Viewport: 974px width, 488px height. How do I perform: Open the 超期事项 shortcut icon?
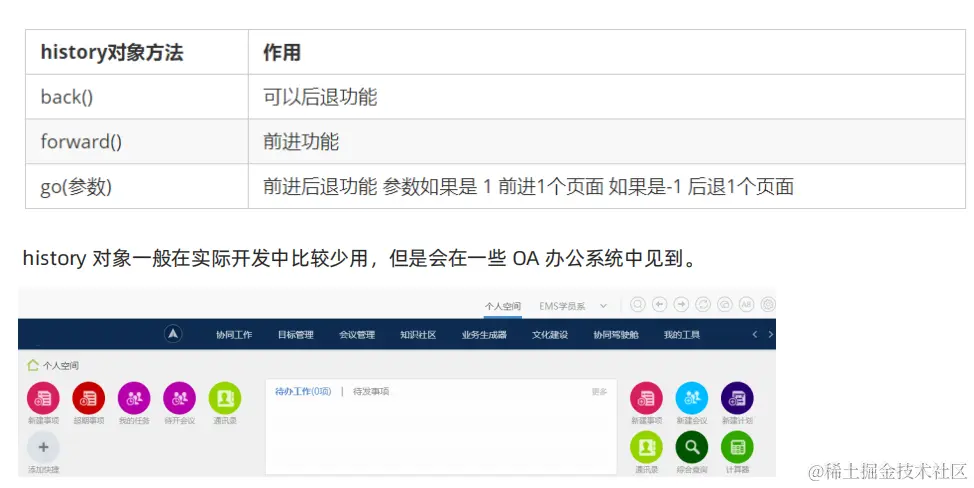pos(88,398)
